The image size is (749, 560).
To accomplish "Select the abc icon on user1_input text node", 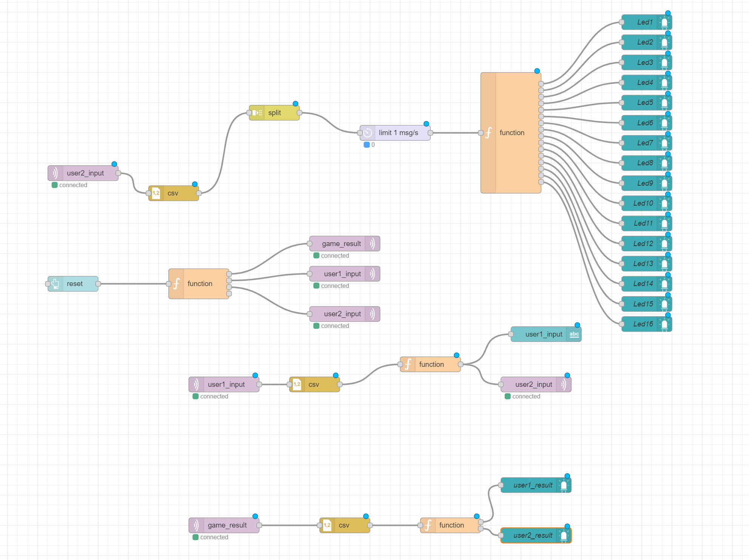I will [574, 334].
